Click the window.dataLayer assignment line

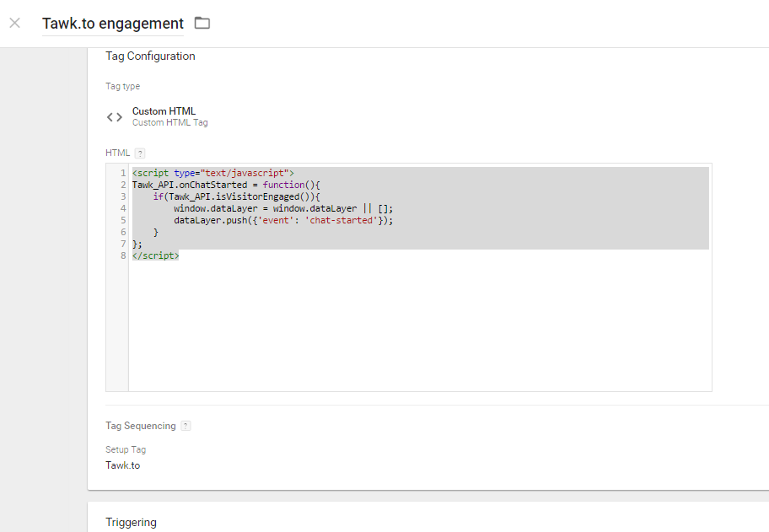(283, 208)
